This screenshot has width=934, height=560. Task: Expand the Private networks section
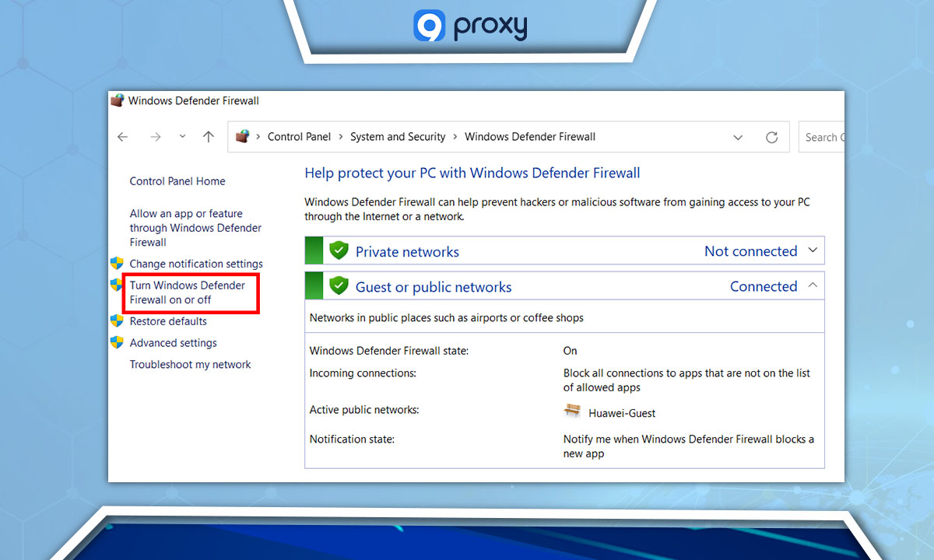click(813, 250)
